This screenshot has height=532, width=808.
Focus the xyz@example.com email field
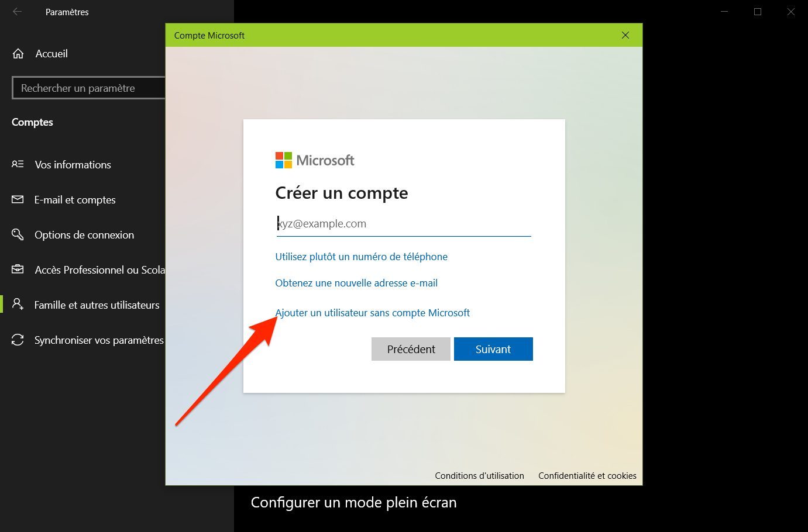[x=404, y=224]
